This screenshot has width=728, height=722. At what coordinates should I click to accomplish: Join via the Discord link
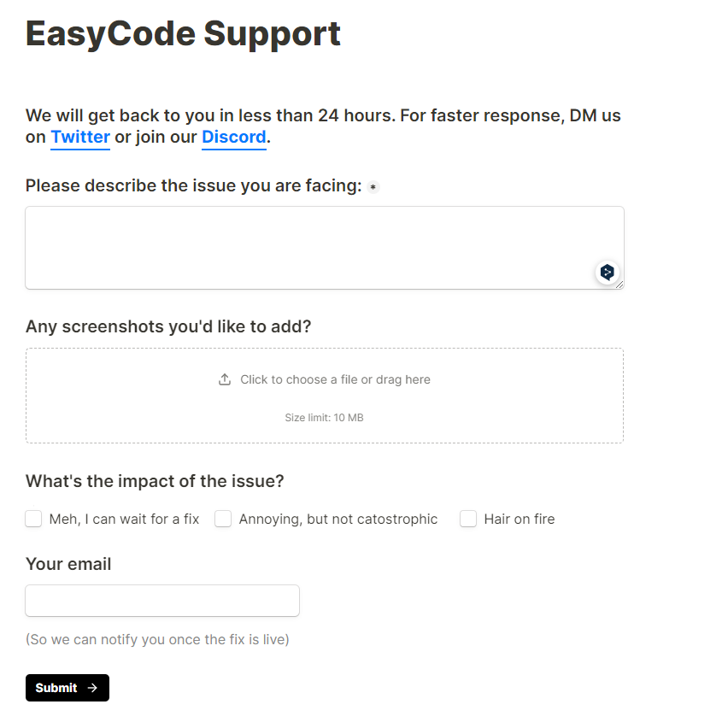pos(233,138)
